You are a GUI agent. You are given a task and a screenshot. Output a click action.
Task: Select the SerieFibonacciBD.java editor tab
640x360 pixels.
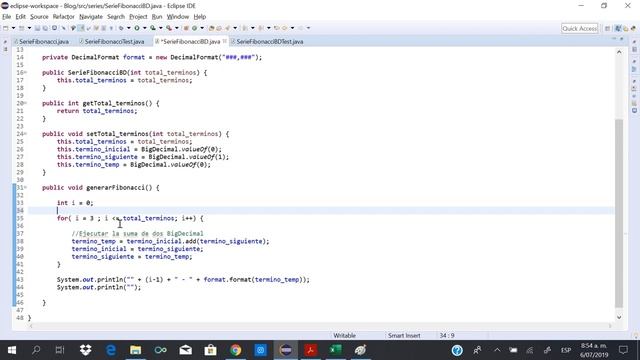coord(190,42)
